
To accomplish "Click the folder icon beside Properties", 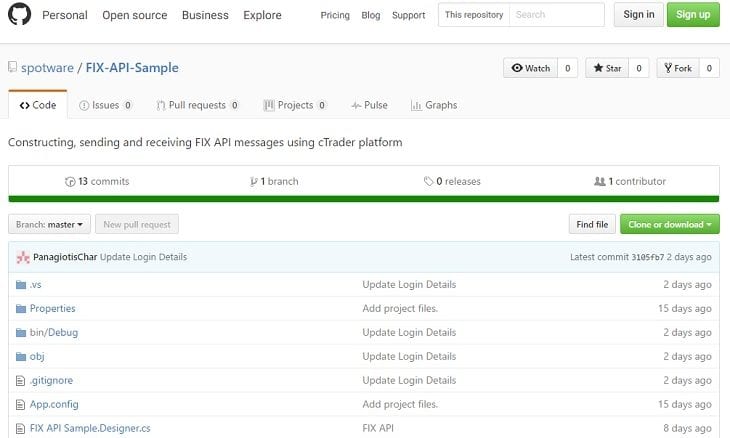I will point(20,309).
